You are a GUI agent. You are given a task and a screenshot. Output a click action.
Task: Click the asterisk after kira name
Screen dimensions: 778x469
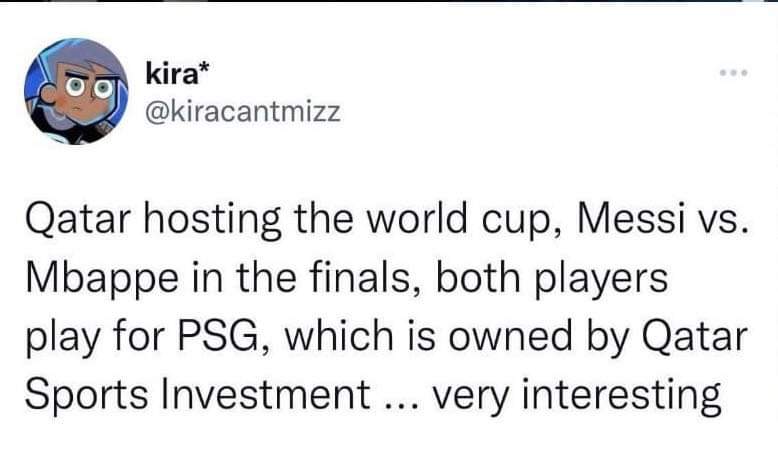(x=204, y=69)
